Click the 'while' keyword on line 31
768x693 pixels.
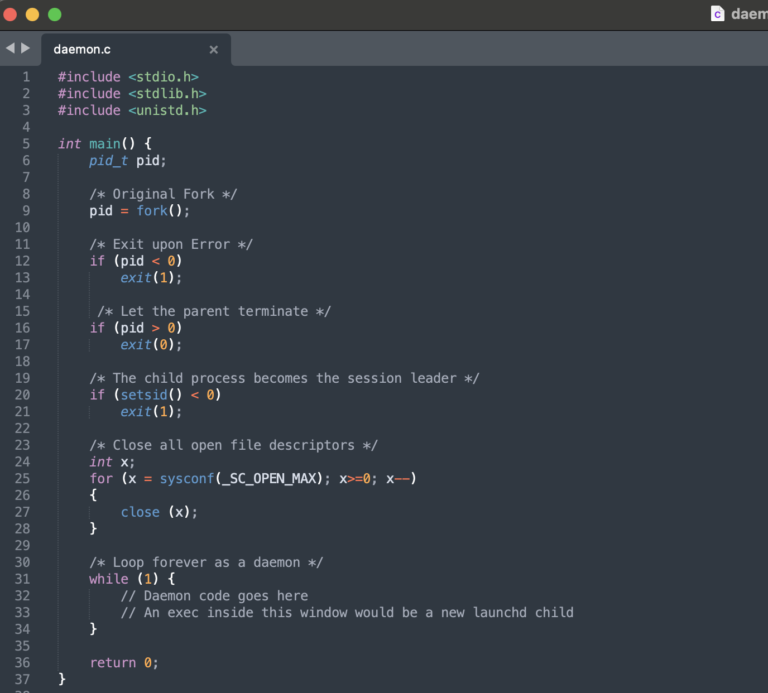coord(109,579)
